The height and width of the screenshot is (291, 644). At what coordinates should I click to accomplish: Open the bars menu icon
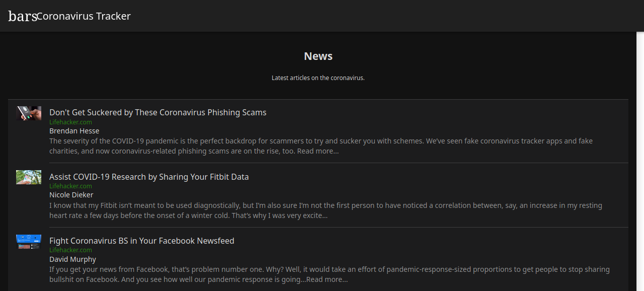tap(23, 16)
